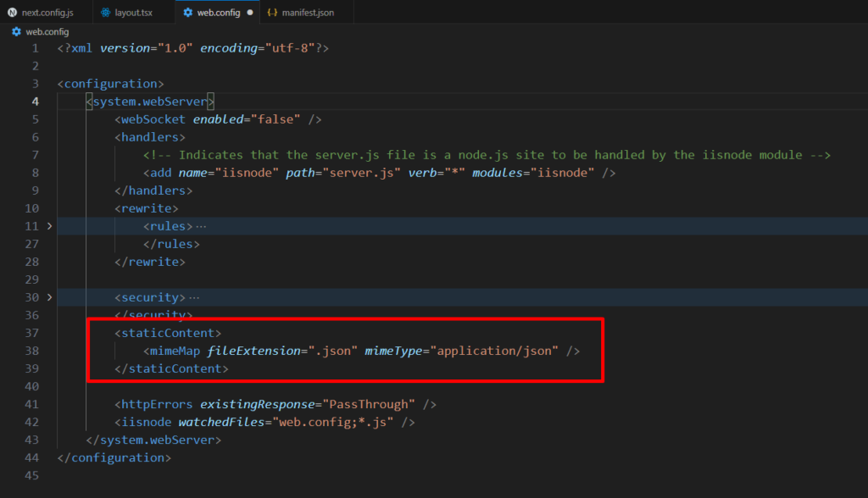Click the React icon on layout.tsx tab
Image resolution: width=868 pixels, height=498 pixels.
104,12
